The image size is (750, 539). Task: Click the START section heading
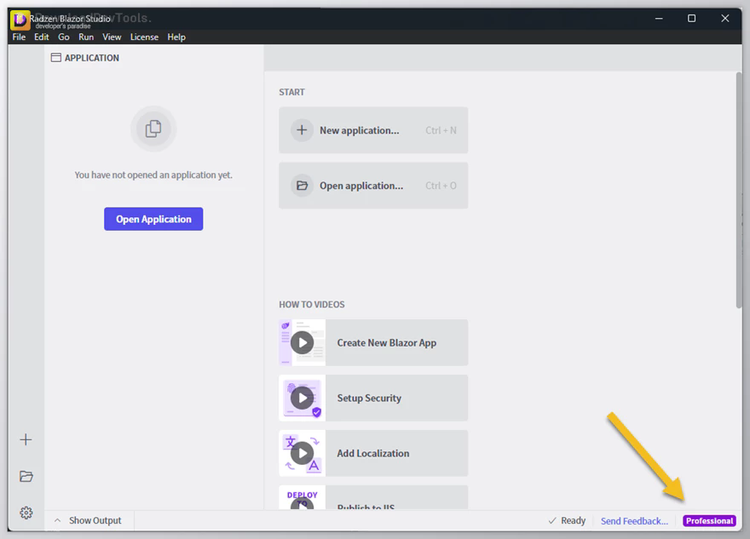pyautogui.click(x=292, y=92)
